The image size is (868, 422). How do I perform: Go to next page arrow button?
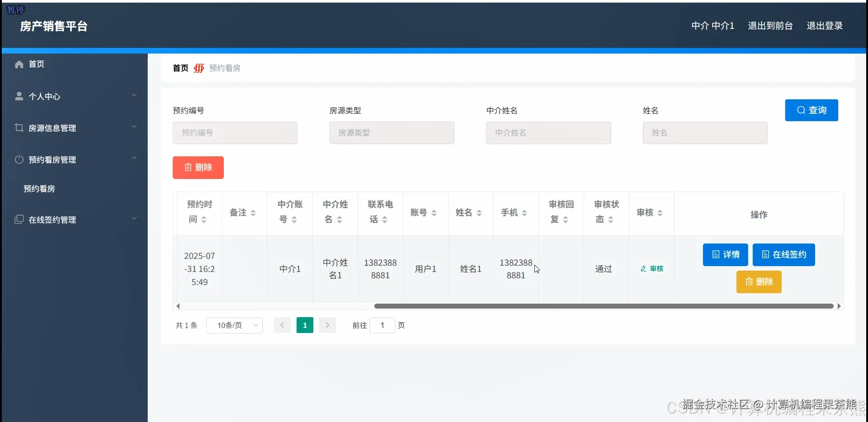click(327, 325)
